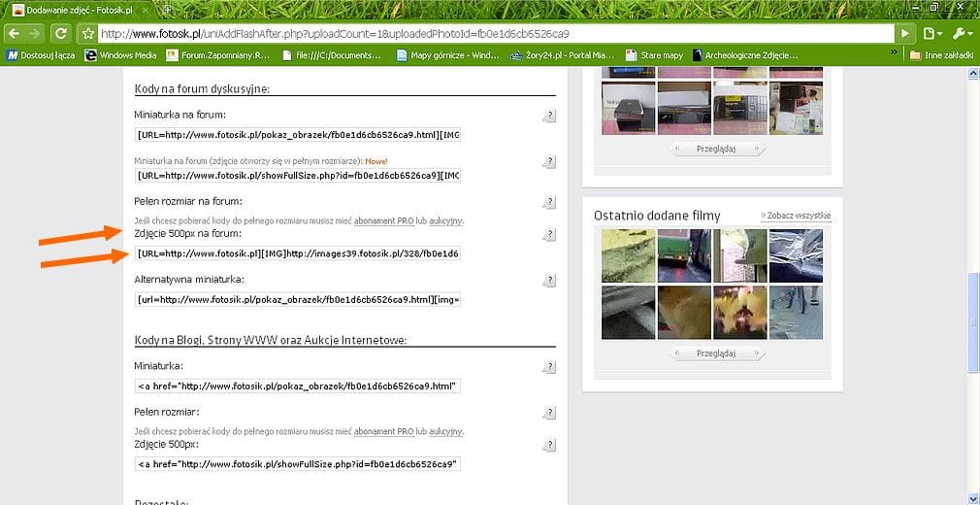Viewport: 980px width, 505px height.
Task: Open fourth film thumbnail with crumpled foil
Action: point(796,256)
